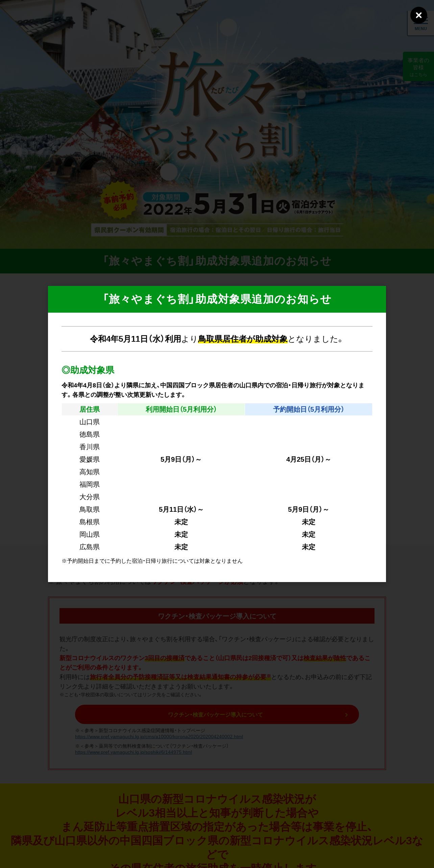The width and height of the screenshot is (434, 868).
Task: Select the 予約開始日（5月利用分） column header
Action: [x=308, y=409]
